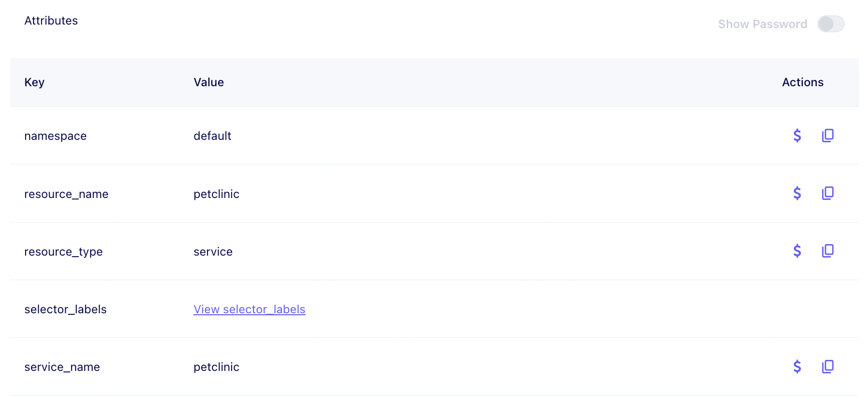Toggle the Show Password switch
The width and height of the screenshot is (868, 402).
831,24
